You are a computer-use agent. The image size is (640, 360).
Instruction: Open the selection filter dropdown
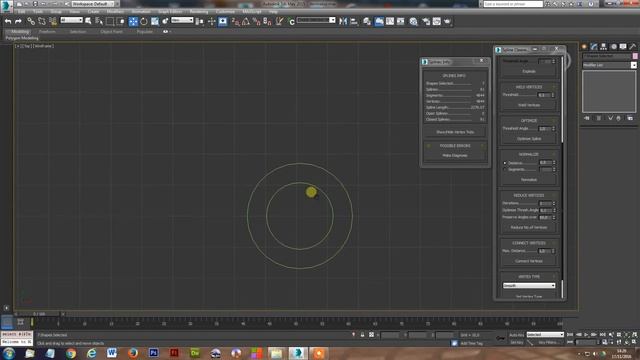tap(71, 20)
